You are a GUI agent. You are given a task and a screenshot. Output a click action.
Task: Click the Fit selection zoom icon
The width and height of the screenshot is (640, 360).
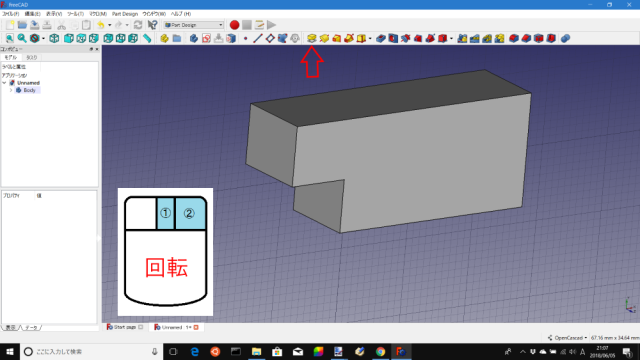point(22,38)
